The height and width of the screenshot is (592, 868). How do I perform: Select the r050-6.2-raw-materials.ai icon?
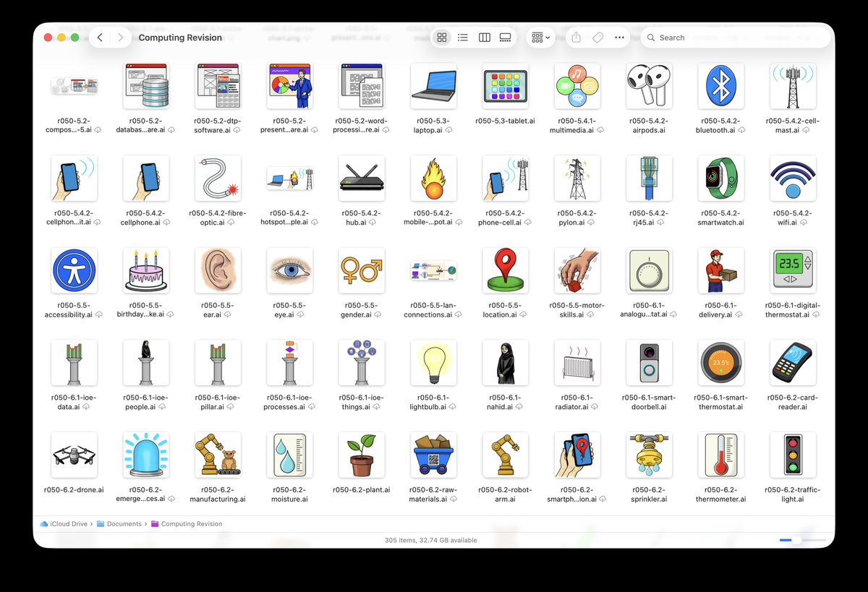click(434, 456)
